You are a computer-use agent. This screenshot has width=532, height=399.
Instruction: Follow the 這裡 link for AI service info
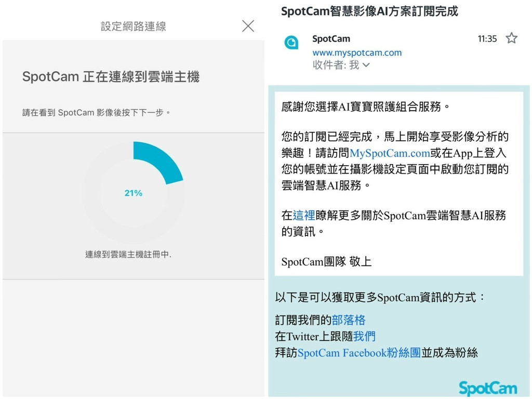[x=304, y=216]
